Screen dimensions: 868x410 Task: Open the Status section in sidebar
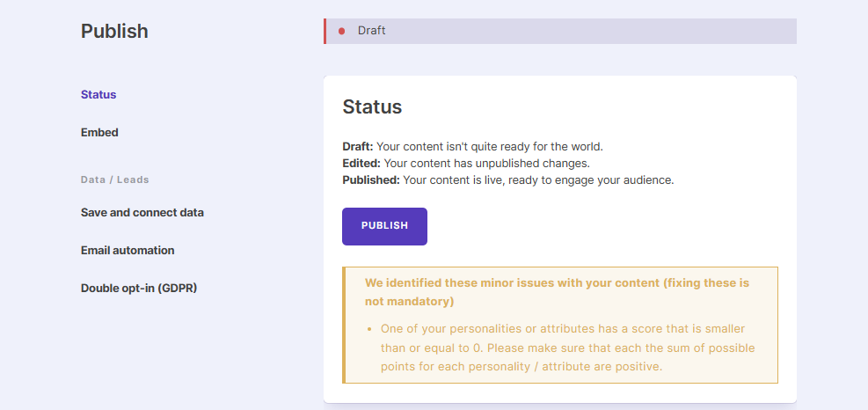(x=98, y=94)
